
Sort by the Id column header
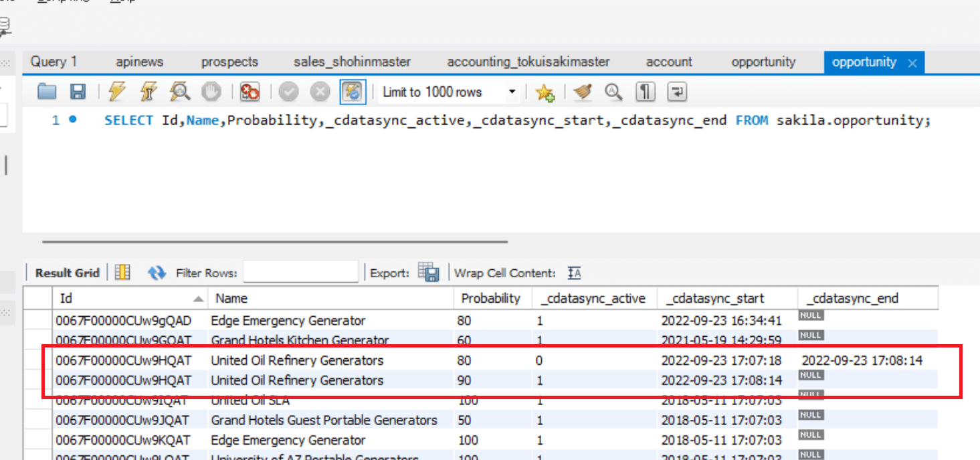131,299
